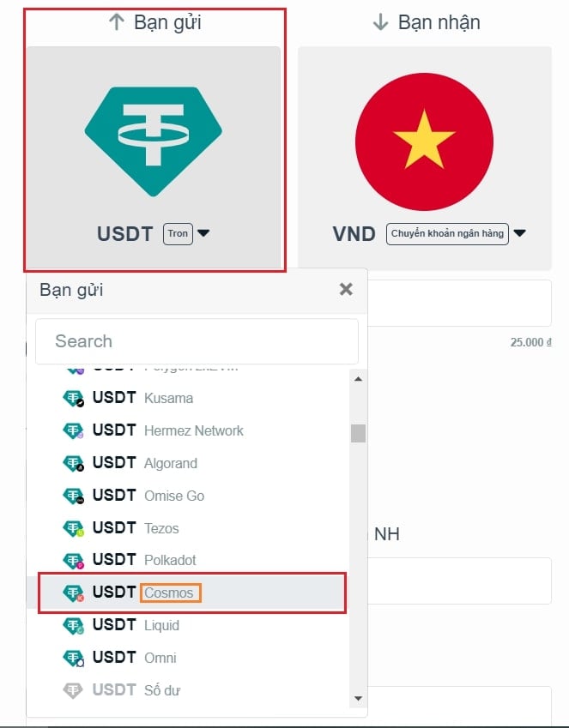Choose USDT Hermez Network option
This screenshot has height=728, width=569.
click(x=192, y=430)
